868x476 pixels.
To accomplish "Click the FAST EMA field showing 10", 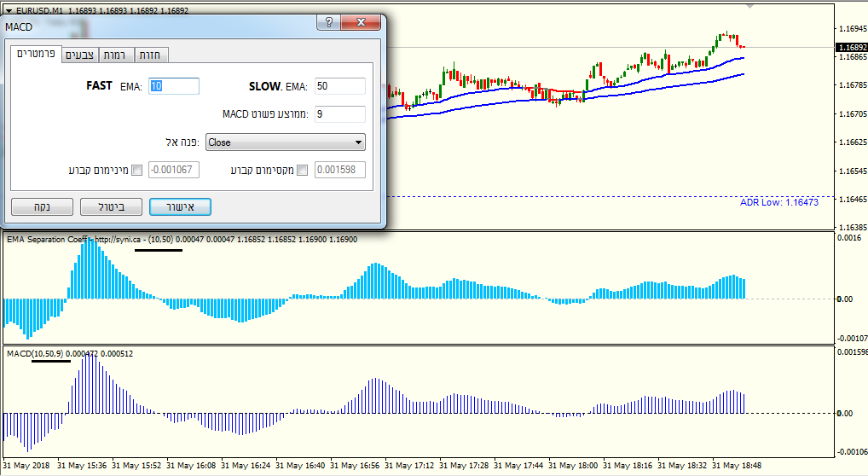I will pyautogui.click(x=174, y=86).
